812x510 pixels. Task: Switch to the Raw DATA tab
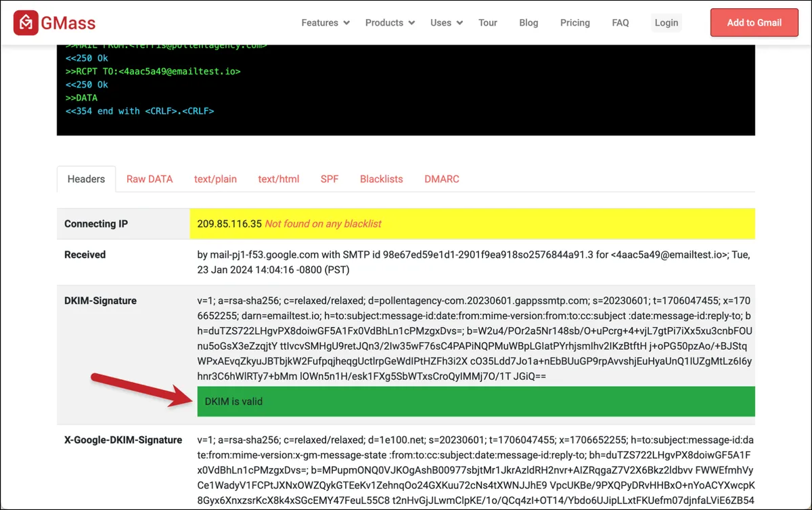click(150, 179)
